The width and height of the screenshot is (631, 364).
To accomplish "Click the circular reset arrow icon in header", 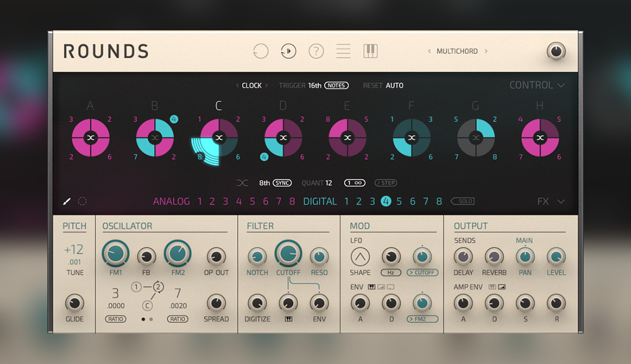I will pos(260,51).
